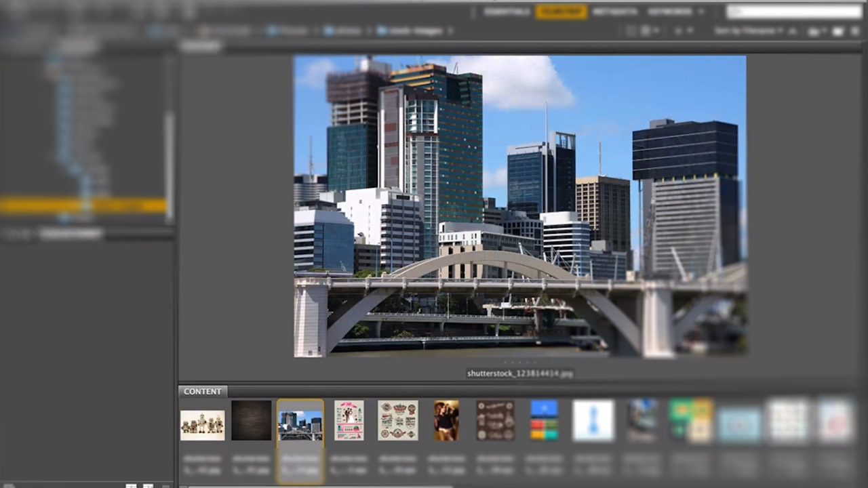Switch to the Essentials workspace
This screenshot has height=488, width=868.
pos(507,12)
